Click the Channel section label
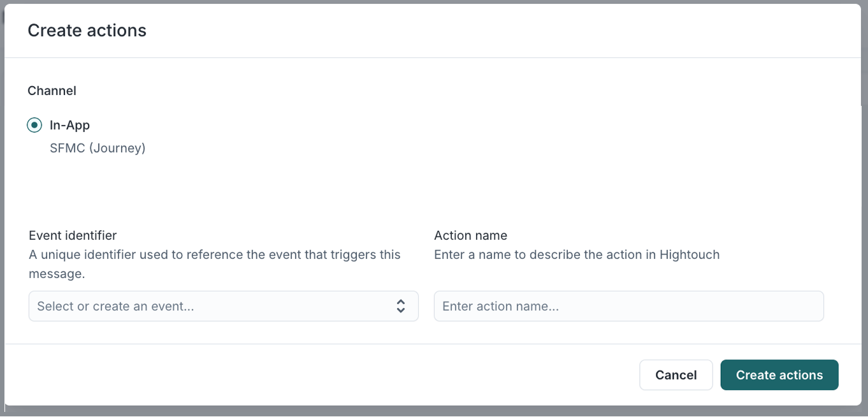Screen dimensions: 868x417 coord(52,91)
